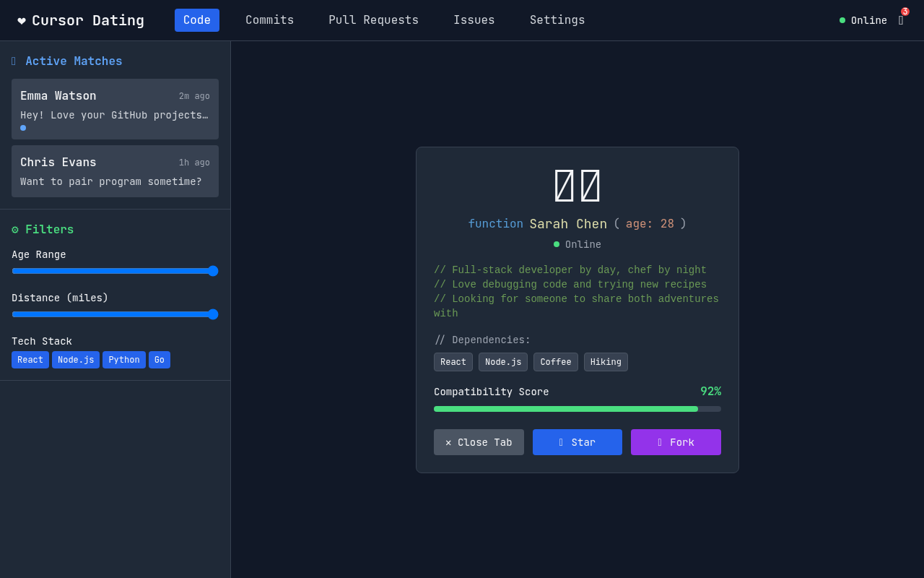Open Chris Evans's match conversation
This screenshot has height=578, width=924.
[115, 171]
